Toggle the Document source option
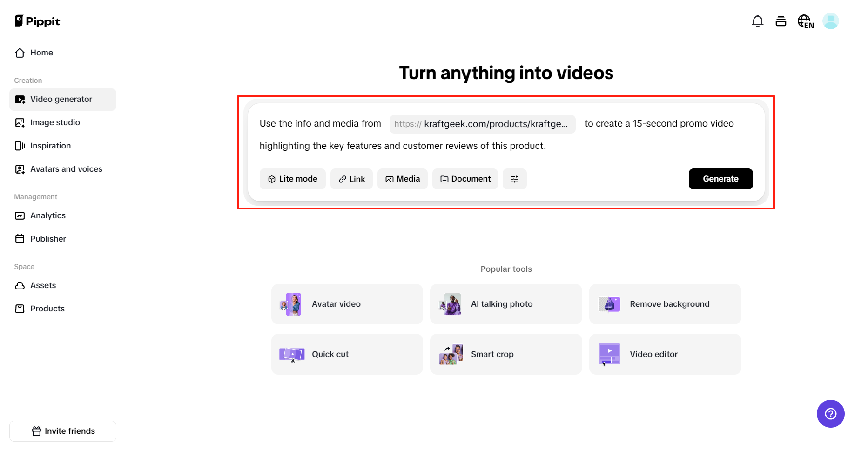Viewport: 868px width, 451px height. [464, 179]
